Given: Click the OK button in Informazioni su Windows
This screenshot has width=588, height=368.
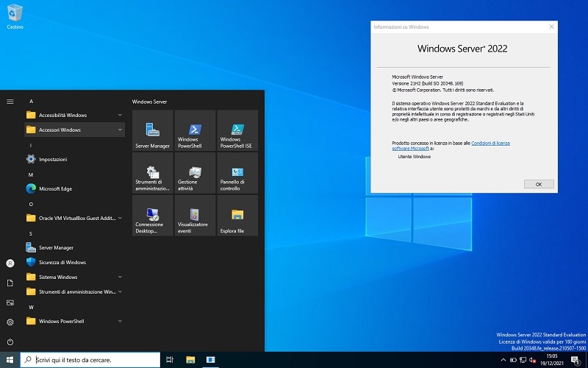Looking at the screenshot, I should pyautogui.click(x=539, y=184).
